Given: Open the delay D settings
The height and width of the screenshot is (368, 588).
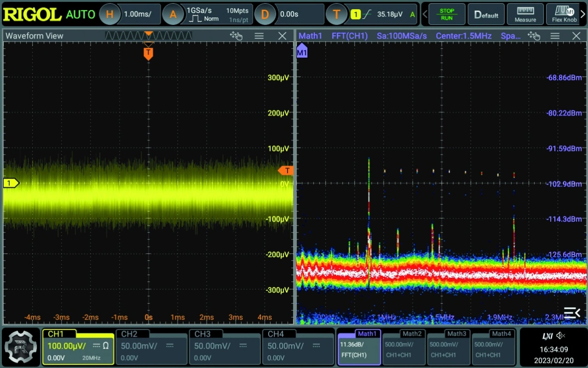Looking at the screenshot, I should coord(265,14).
